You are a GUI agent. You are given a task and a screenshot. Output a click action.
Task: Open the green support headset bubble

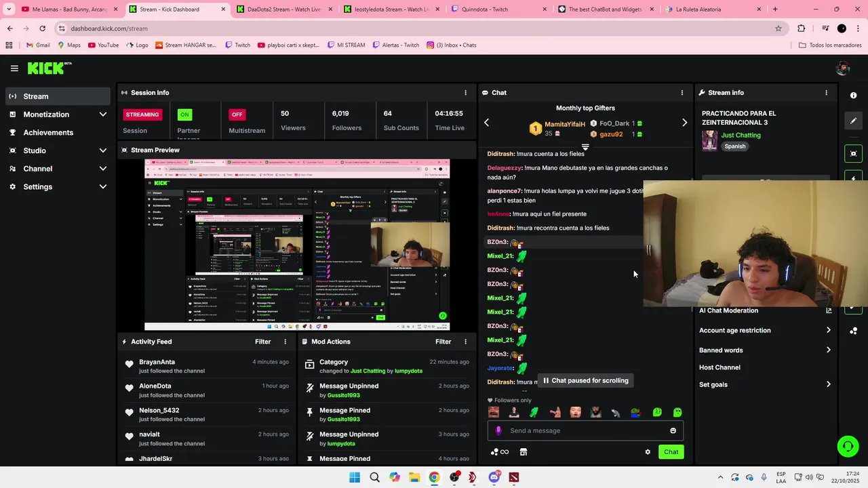tap(848, 446)
